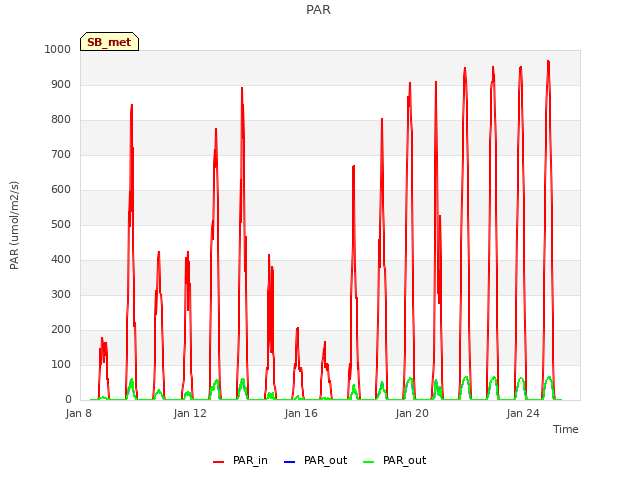This screenshot has height=480, width=640.
Task: Click the red PAR_in legend swatch
Action: pyautogui.click(x=219, y=462)
